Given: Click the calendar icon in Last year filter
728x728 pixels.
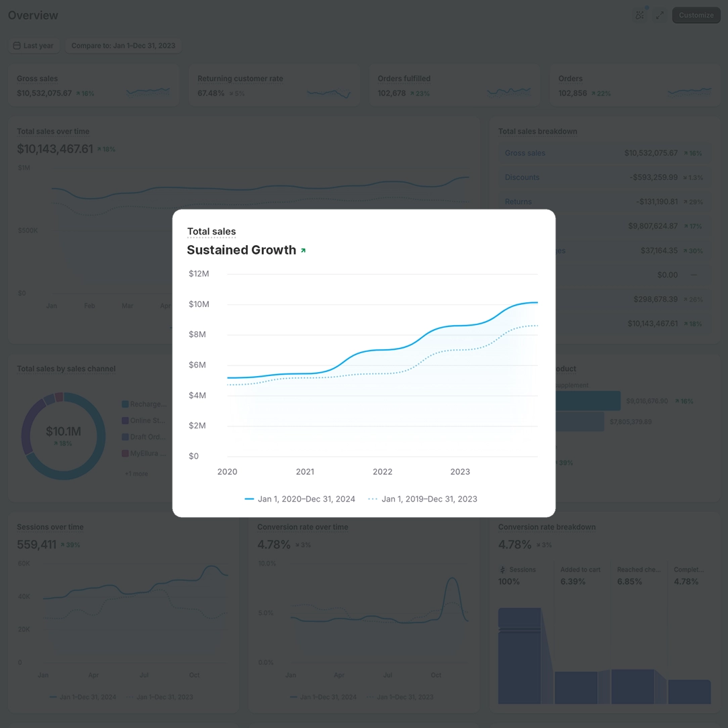Looking at the screenshot, I should pos(17,46).
